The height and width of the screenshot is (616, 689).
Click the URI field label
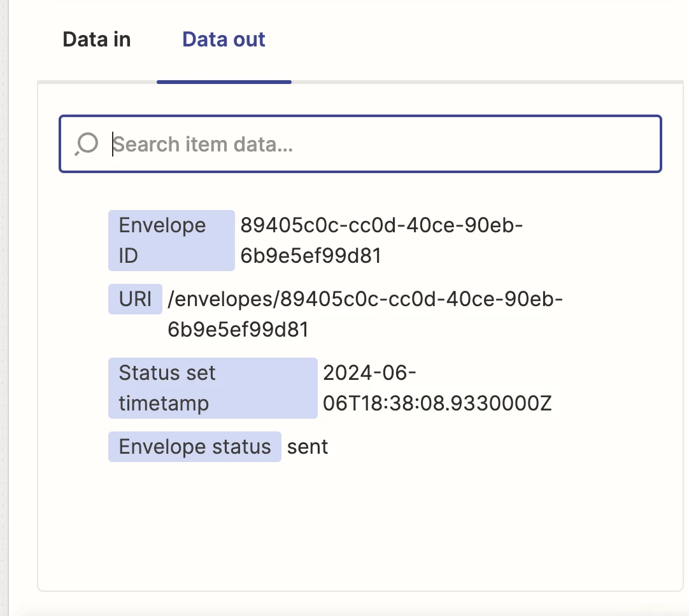tap(135, 299)
